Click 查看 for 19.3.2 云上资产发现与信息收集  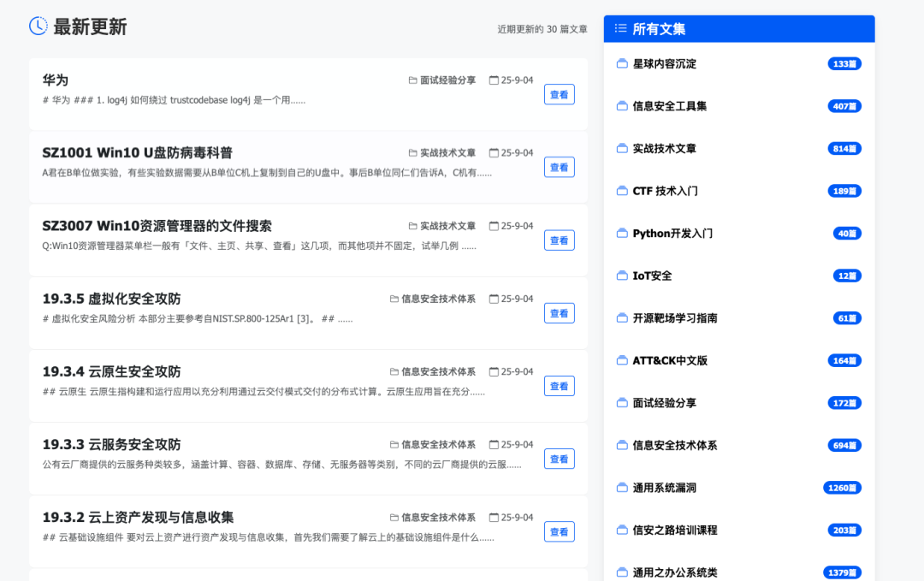(560, 532)
